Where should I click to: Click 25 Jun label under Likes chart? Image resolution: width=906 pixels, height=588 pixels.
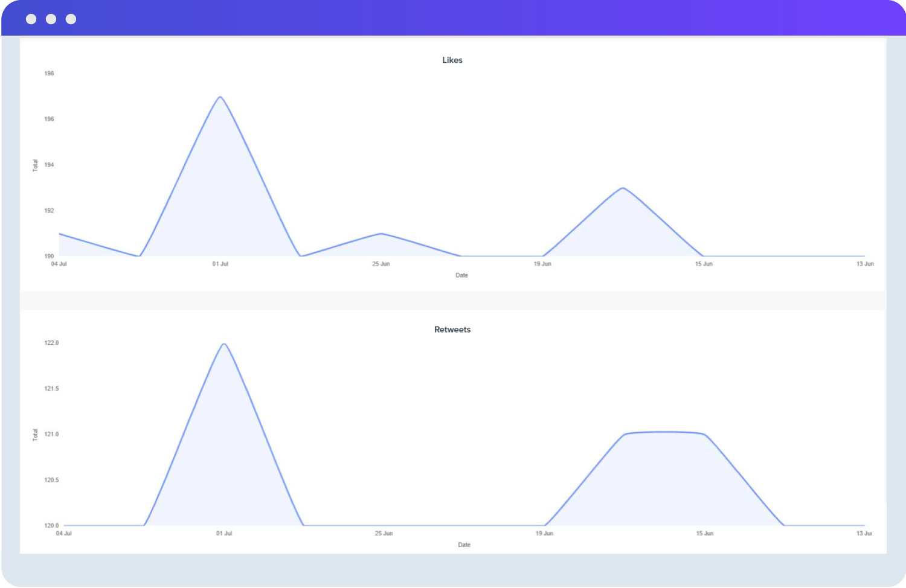(381, 264)
